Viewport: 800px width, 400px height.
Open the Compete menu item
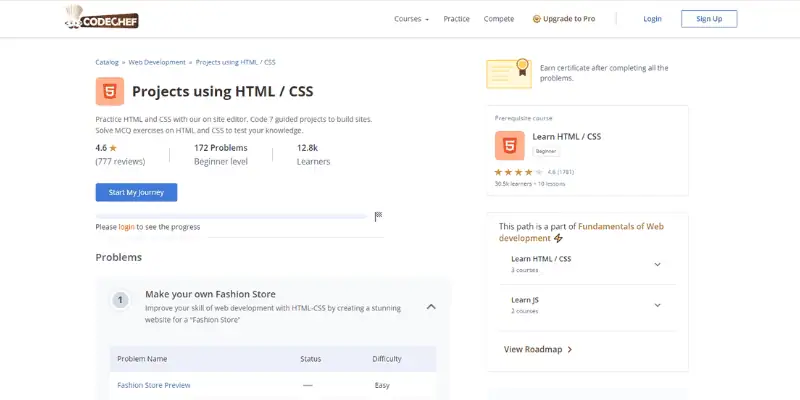[499, 19]
